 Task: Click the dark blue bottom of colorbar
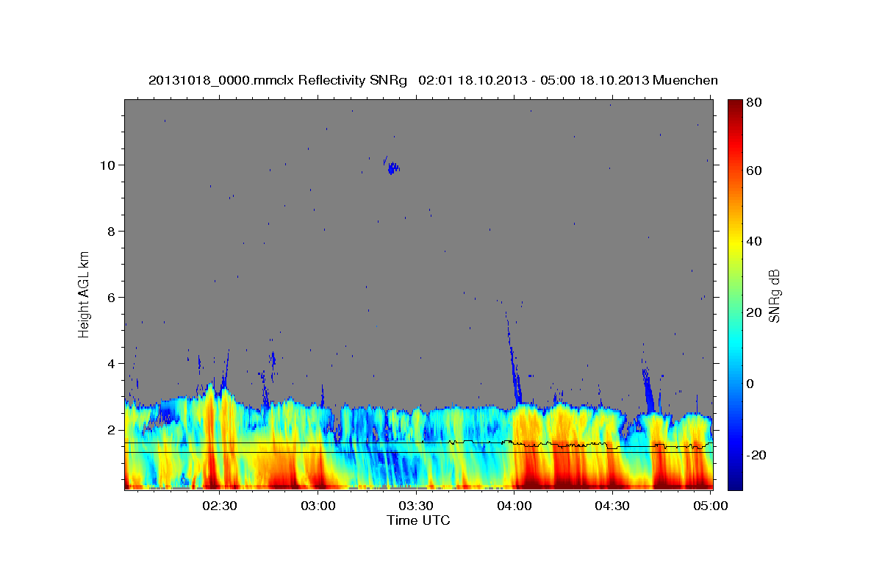point(735,484)
